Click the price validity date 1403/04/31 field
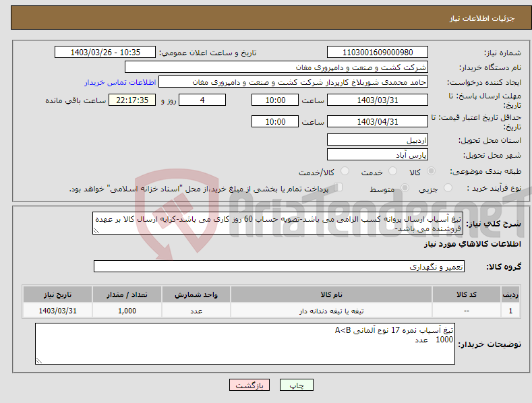This screenshot has width=532, height=403. pyautogui.click(x=378, y=121)
